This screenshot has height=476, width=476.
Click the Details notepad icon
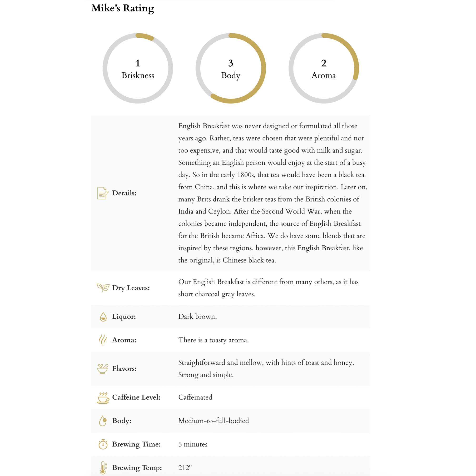pos(103,193)
